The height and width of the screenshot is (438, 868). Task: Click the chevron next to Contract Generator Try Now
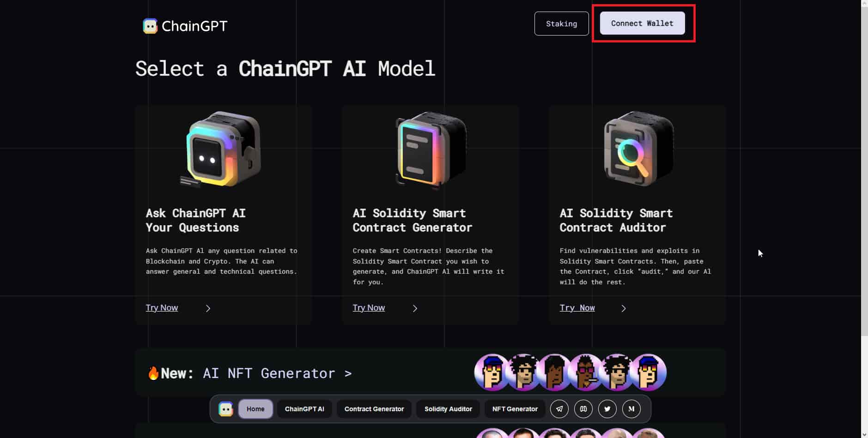(415, 308)
